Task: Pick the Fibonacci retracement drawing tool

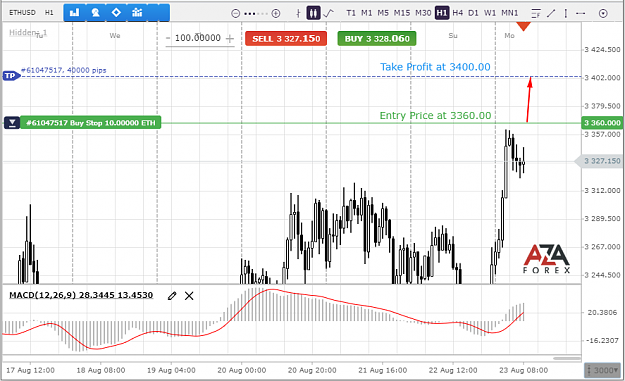Action: point(536,14)
